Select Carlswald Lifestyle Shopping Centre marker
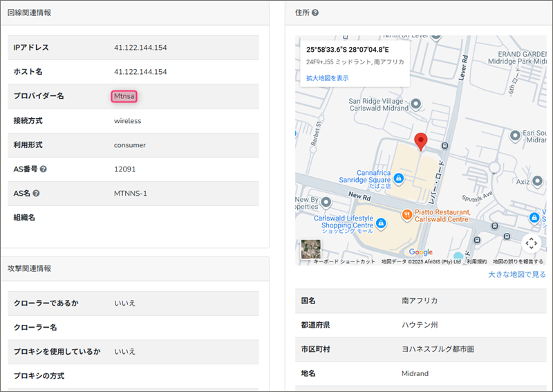This screenshot has width=553, height=392. 380,223
